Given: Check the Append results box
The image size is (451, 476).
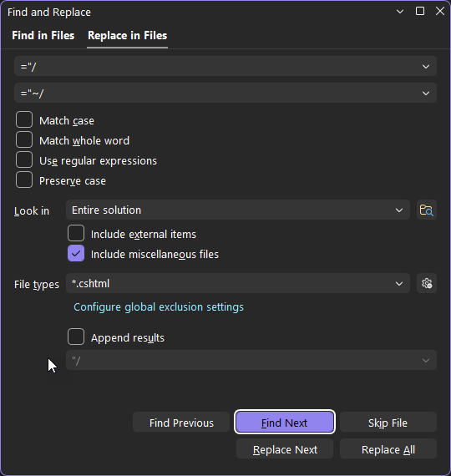Looking at the screenshot, I should [76, 337].
